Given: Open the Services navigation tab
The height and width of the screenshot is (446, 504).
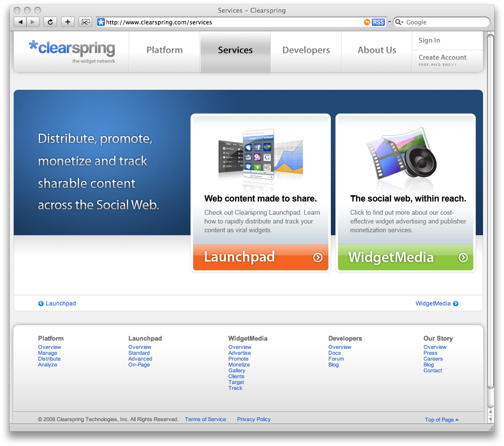Looking at the screenshot, I should pos(235,51).
